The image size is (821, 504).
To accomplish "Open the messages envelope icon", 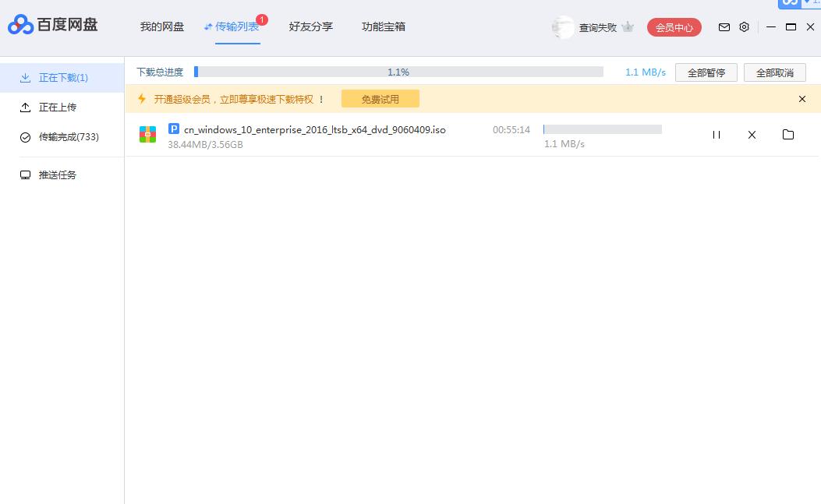I will tap(724, 26).
